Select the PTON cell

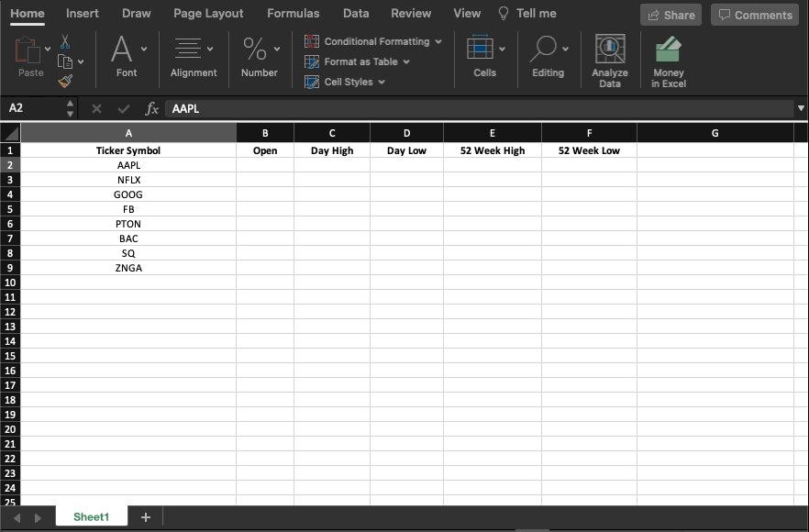pos(128,224)
